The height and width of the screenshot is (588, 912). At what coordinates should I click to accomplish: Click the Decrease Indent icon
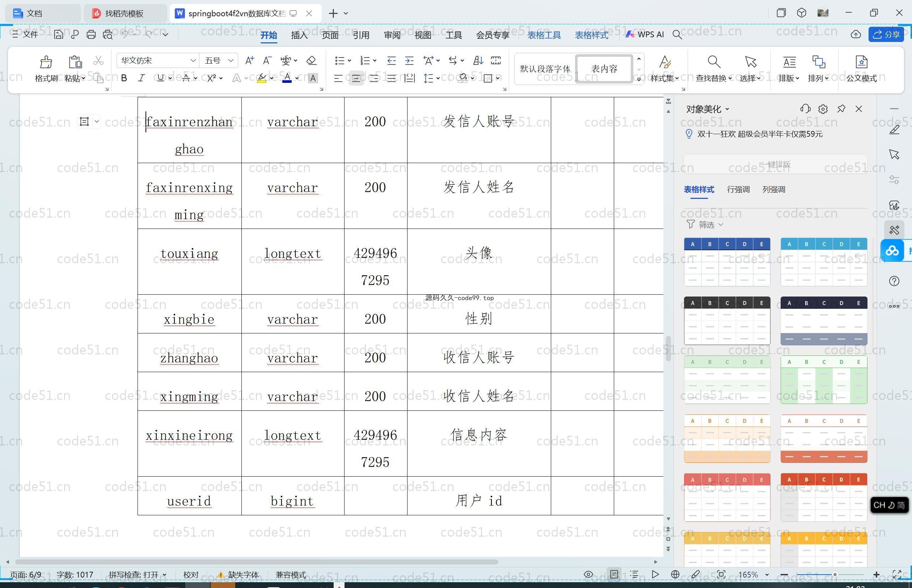(x=391, y=60)
